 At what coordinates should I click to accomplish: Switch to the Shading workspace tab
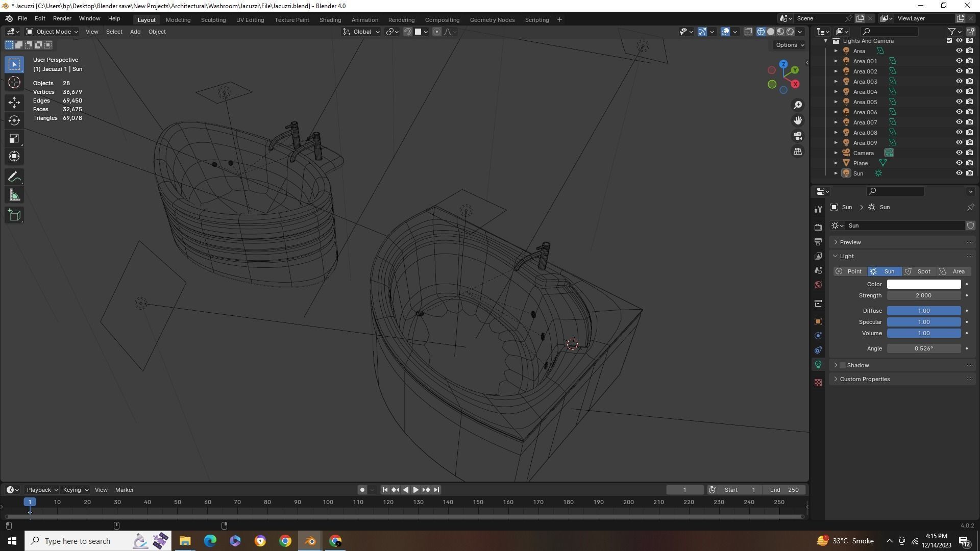(330, 20)
